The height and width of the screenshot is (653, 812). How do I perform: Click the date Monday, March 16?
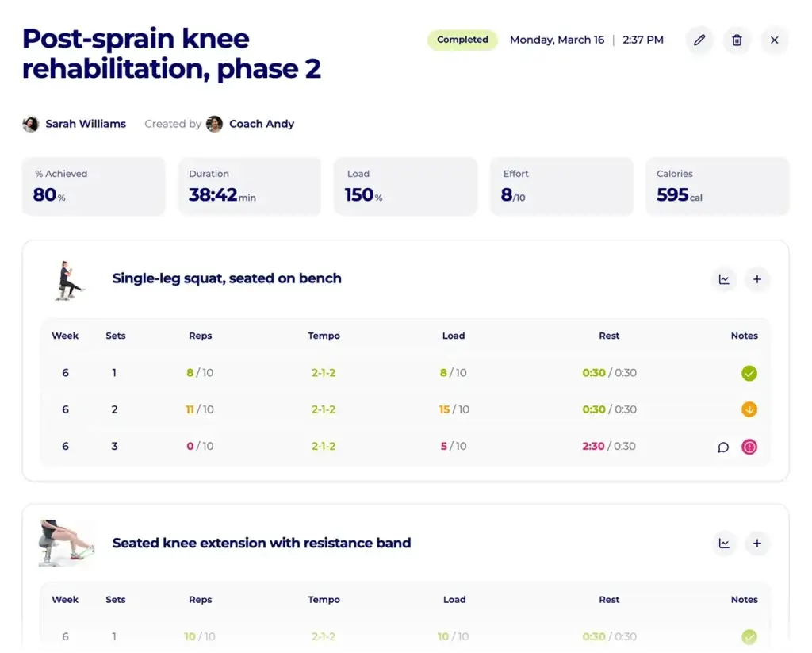pyautogui.click(x=557, y=40)
